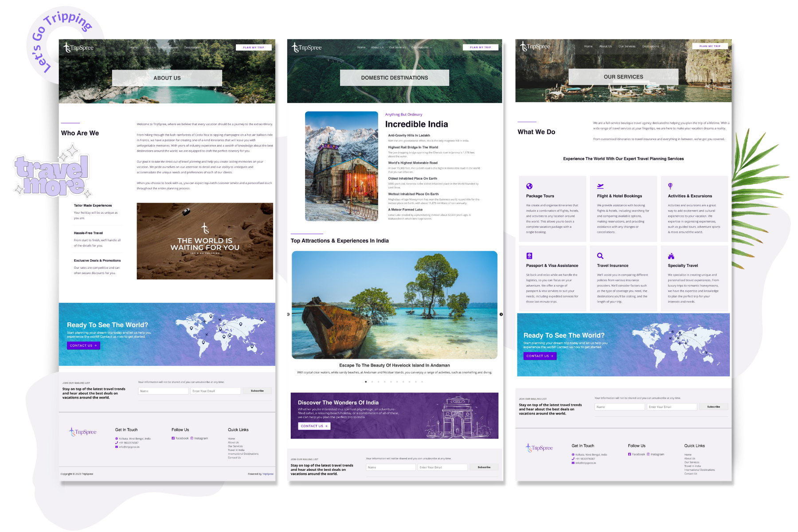Open Instagram link in Our Services page footer
Viewport: 798px width, 532px height.
click(656, 454)
